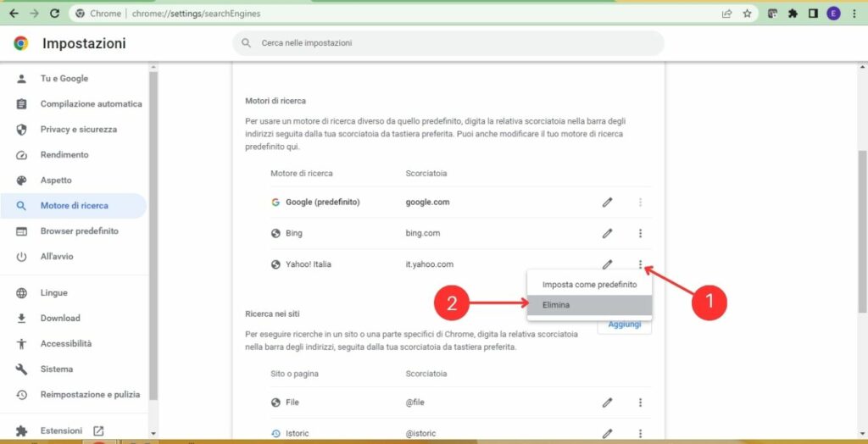This screenshot has width=868, height=444.
Task: Click the browser forward arrow
Action: [34, 14]
